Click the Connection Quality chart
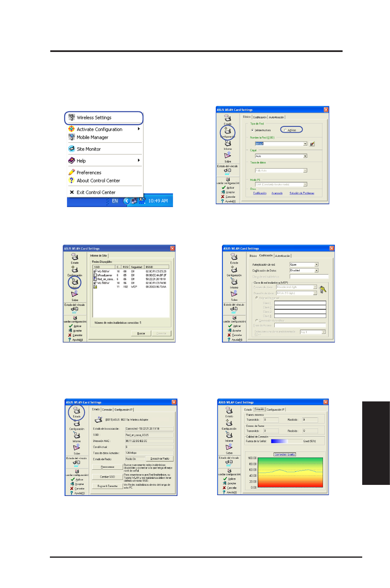390x588 pixels. [291, 473]
